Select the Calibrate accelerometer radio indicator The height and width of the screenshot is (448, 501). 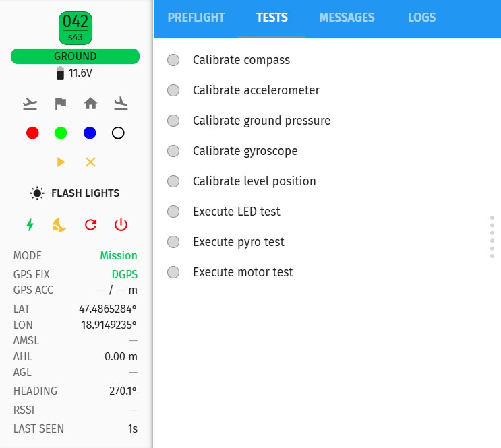point(173,90)
